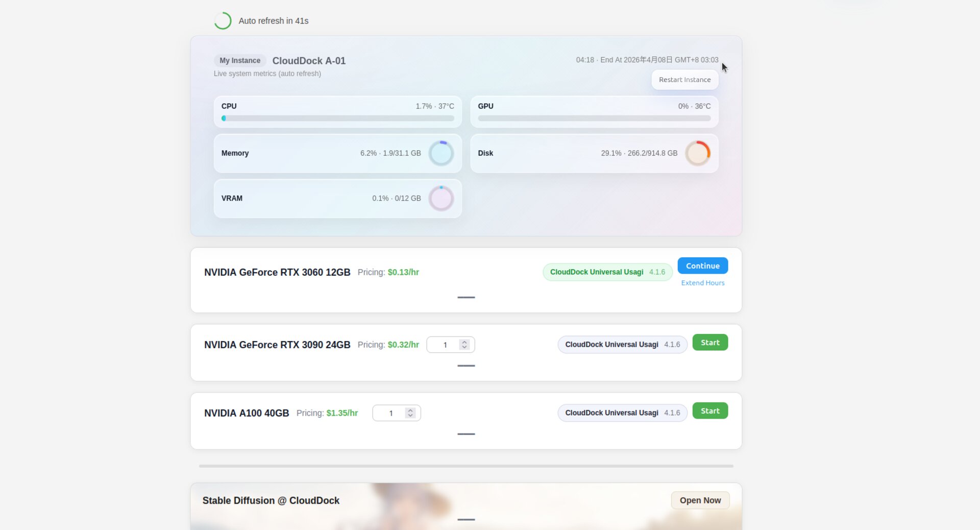The width and height of the screenshot is (980, 530).
Task: Click the CPU usage progress bar
Action: (x=337, y=118)
